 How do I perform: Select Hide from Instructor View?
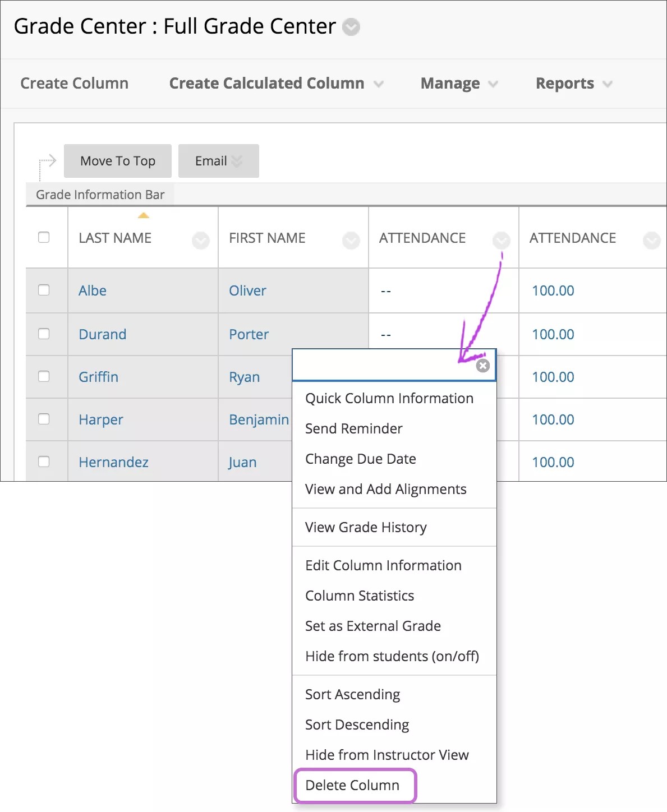coord(387,755)
